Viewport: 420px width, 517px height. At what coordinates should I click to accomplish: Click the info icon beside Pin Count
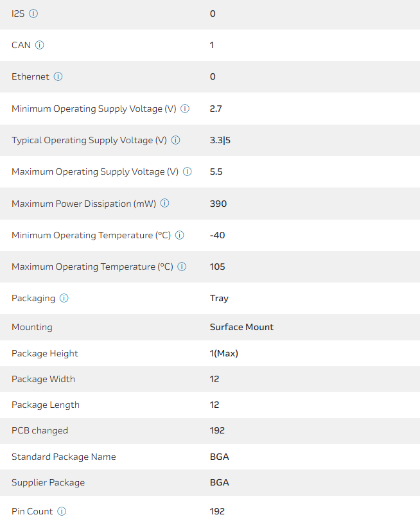click(x=62, y=511)
